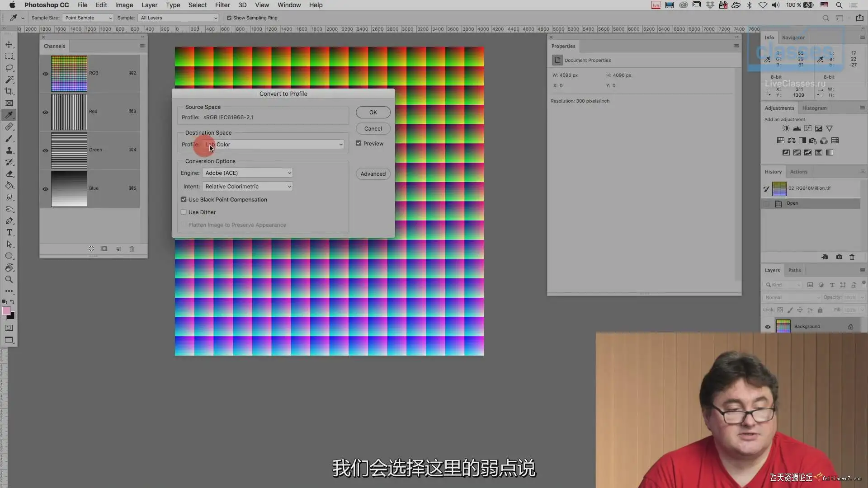
Task: Open the Intent Relative Colorimetric dropdown
Action: pos(247,187)
